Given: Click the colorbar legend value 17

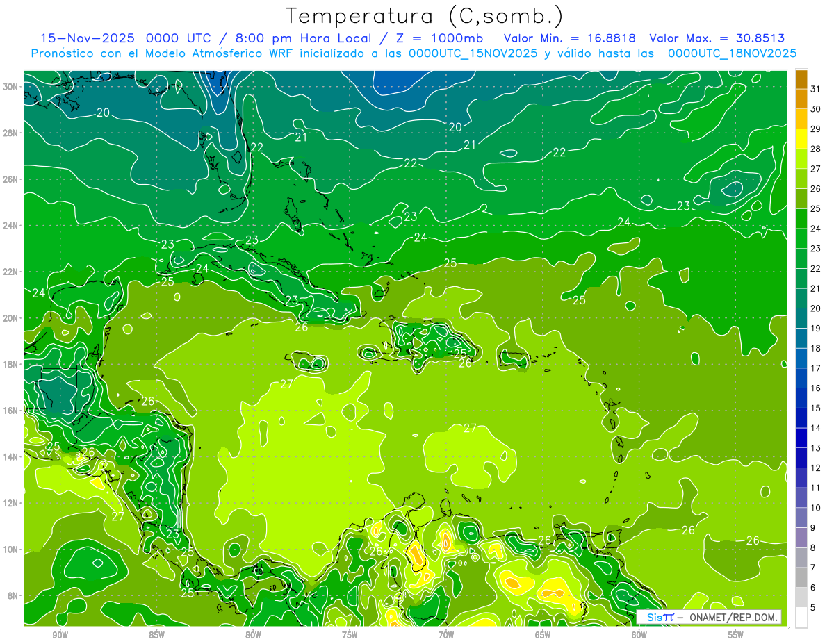Looking at the screenshot, I should tap(816, 368).
